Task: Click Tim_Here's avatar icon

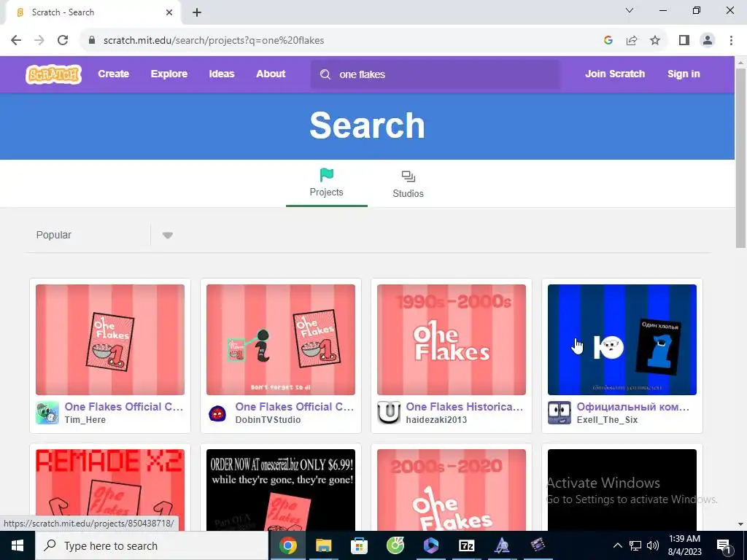Action: pyautogui.click(x=47, y=413)
